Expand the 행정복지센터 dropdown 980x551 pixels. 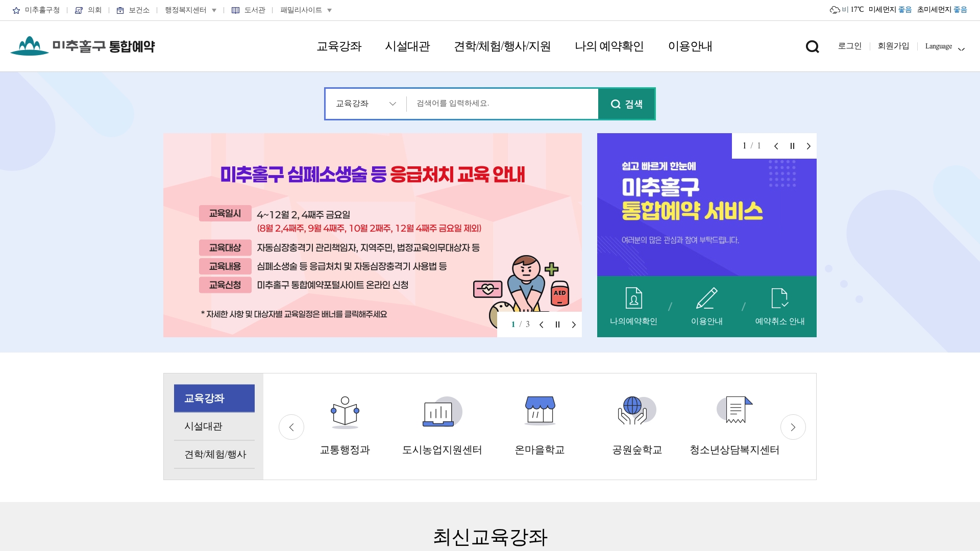[190, 10]
